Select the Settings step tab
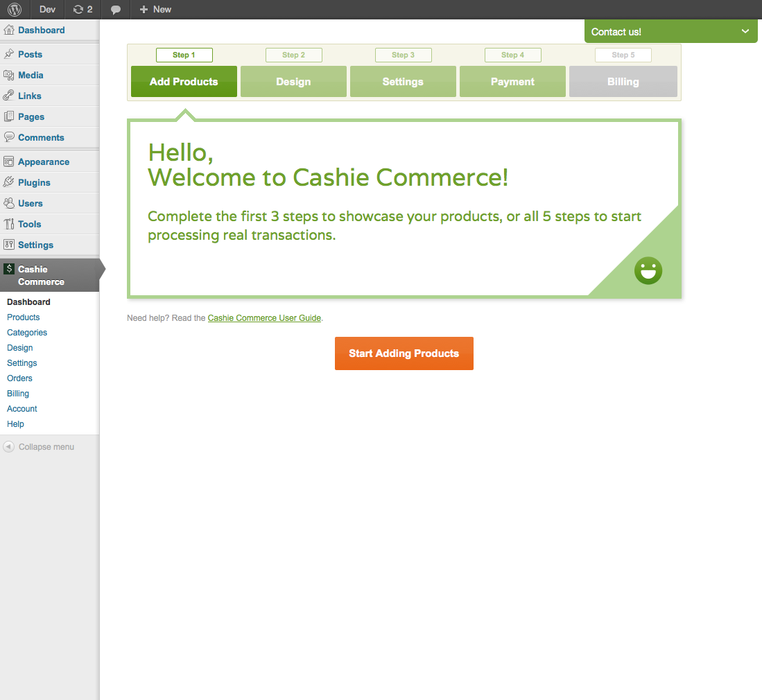The width and height of the screenshot is (762, 700). 403,82
